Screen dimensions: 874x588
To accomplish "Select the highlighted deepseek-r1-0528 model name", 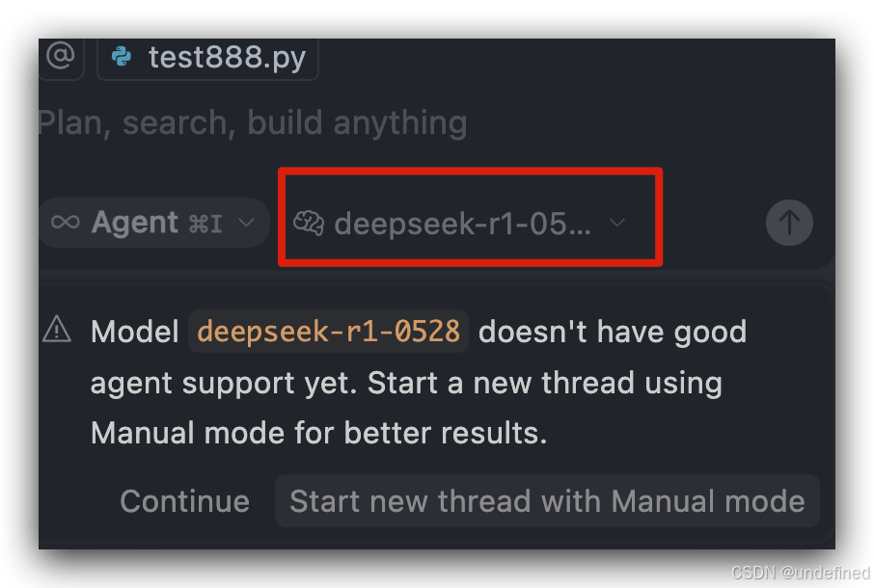I will click(328, 331).
